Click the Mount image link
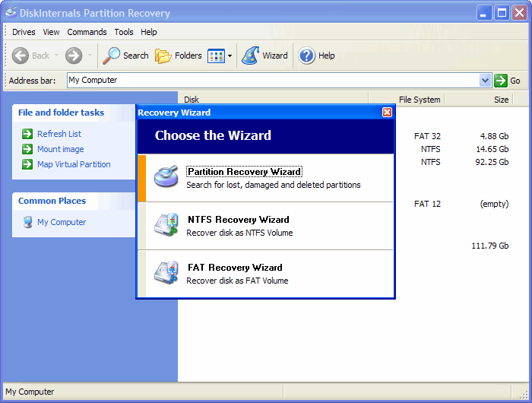Viewport: 532px width, 403px height. coord(60,149)
